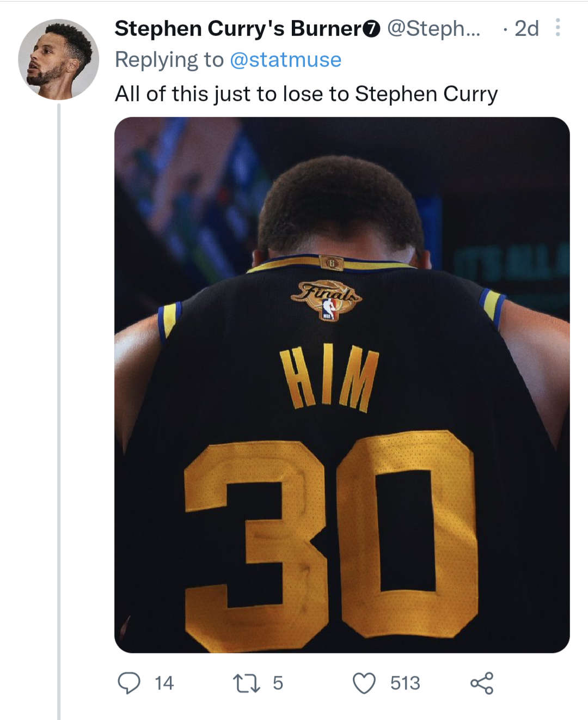Click the verified badge next to the username

370,28
